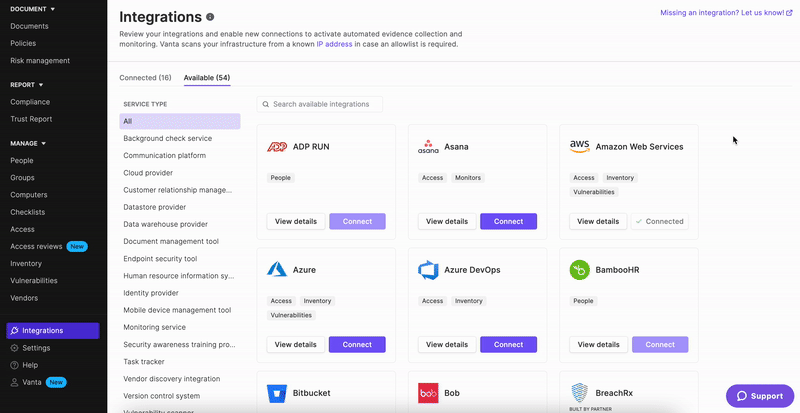Filter by Identity provider
The width and height of the screenshot is (800, 413).
click(x=151, y=293)
